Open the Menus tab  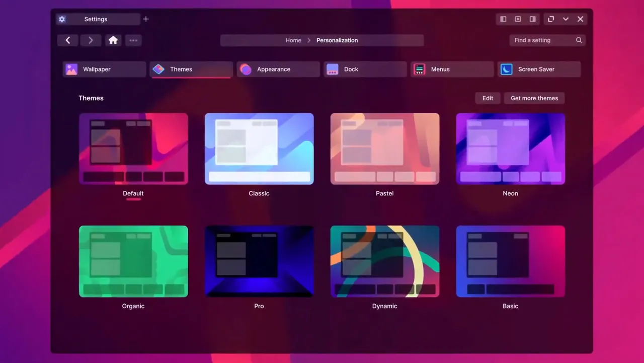click(452, 69)
